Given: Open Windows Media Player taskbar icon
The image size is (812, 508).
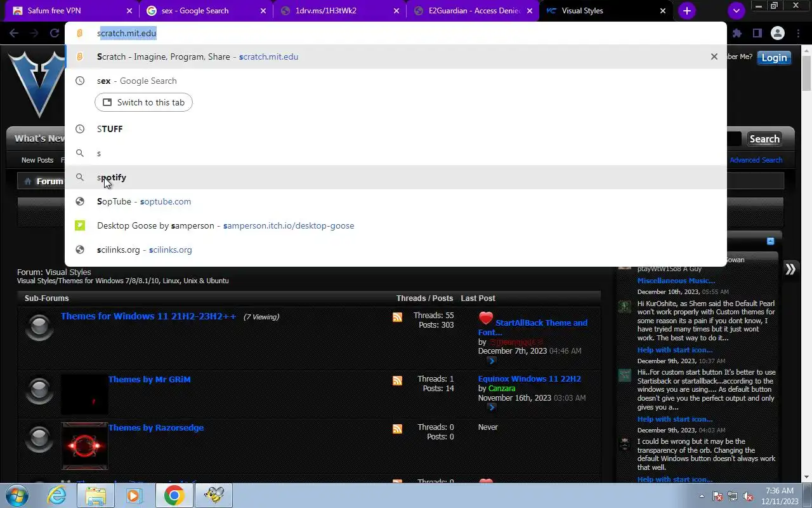Looking at the screenshot, I should 134,495.
